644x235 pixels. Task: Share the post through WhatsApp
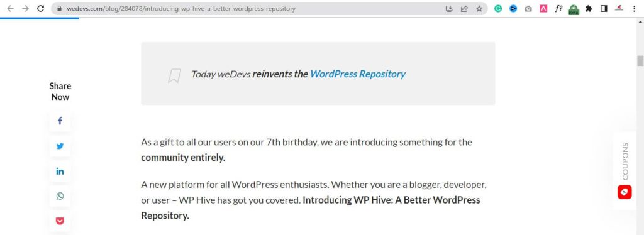pos(60,196)
